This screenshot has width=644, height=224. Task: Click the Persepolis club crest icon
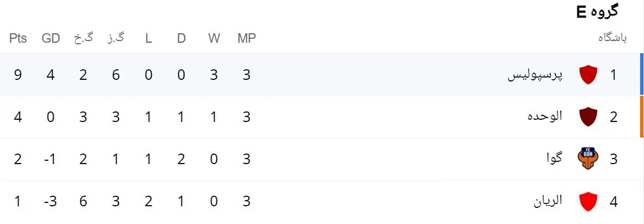(588, 74)
